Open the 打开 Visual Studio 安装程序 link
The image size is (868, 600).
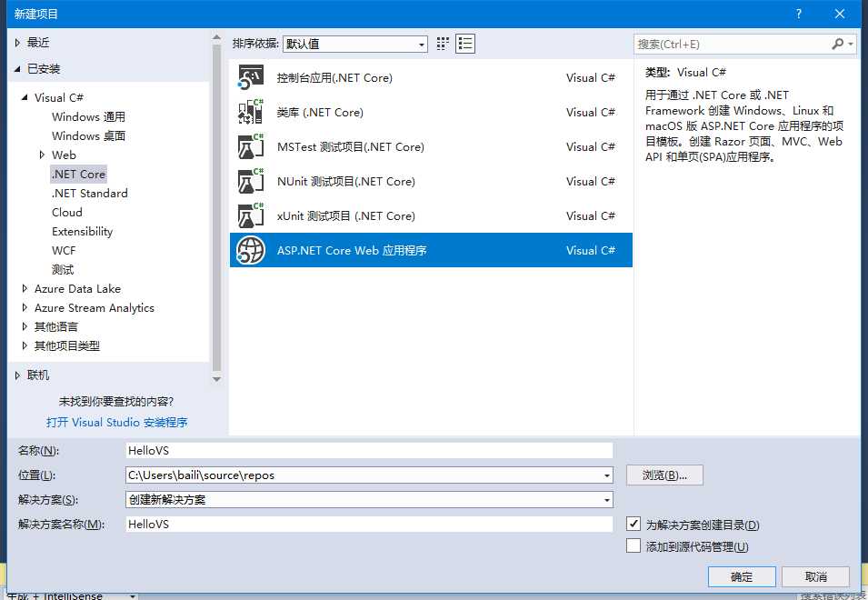(117, 423)
